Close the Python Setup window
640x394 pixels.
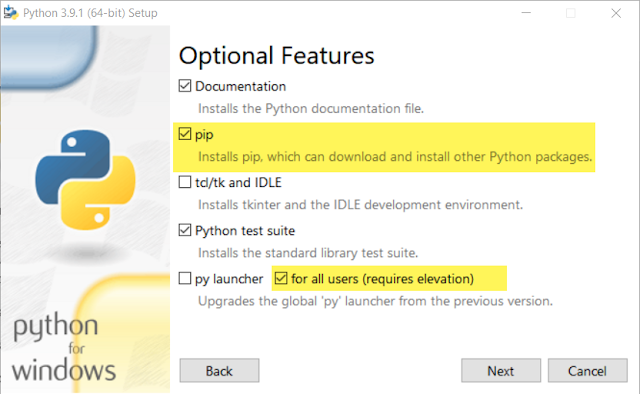coord(616,13)
